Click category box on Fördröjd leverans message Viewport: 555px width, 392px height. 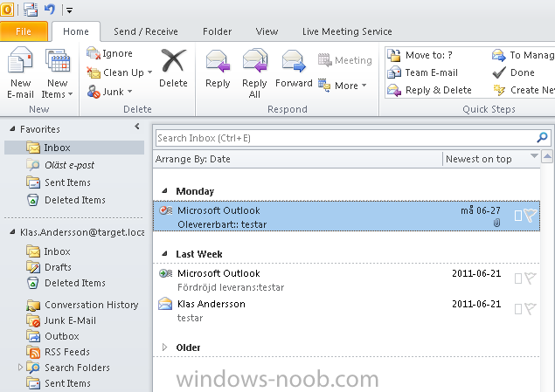[517, 279]
